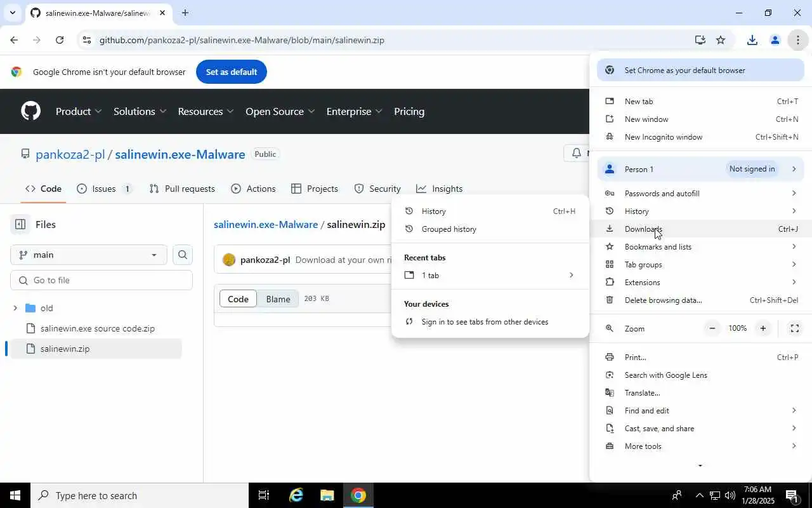The image size is (812, 508).
Task: Expand the Product navigation dropdown
Action: [79, 111]
